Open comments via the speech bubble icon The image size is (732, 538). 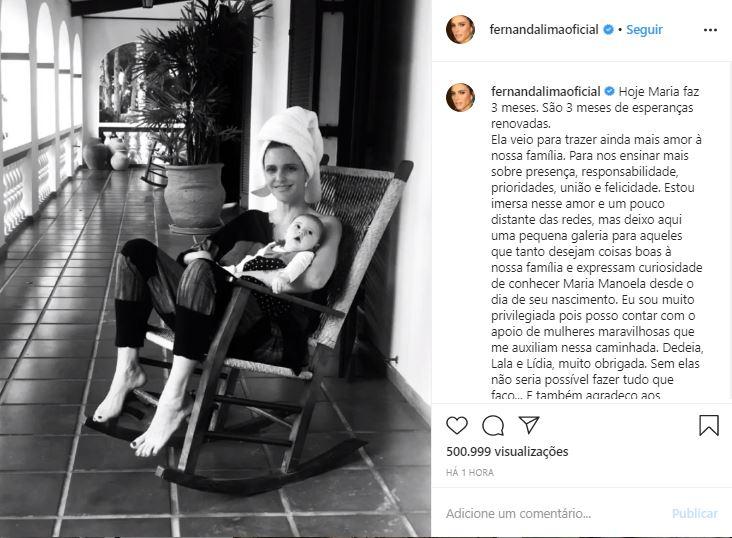[x=493, y=425]
